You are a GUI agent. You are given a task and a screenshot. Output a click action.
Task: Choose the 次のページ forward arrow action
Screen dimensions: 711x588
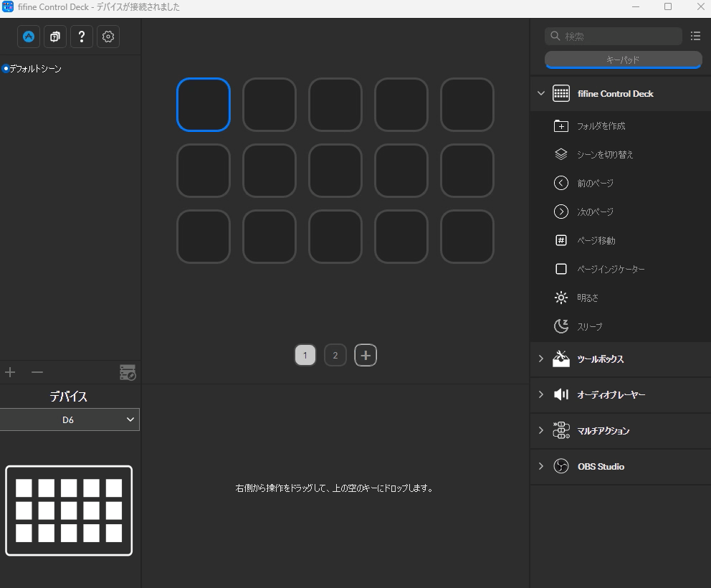tap(595, 212)
